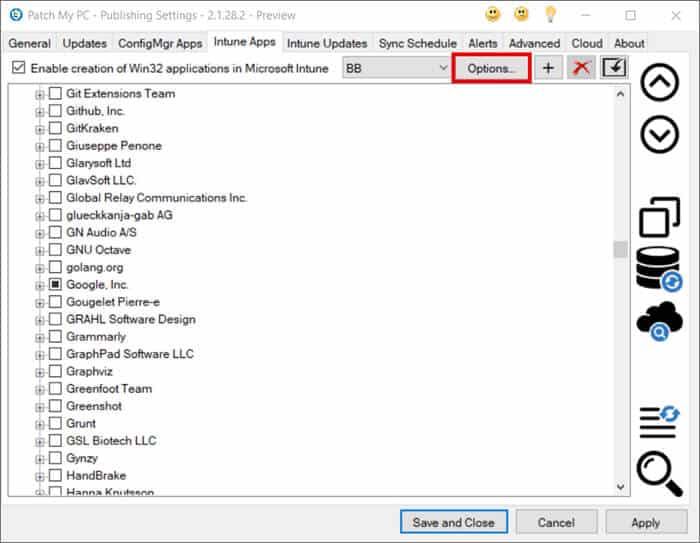Switch to the Updates tab
This screenshot has width=700, height=543.
(84, 43)
